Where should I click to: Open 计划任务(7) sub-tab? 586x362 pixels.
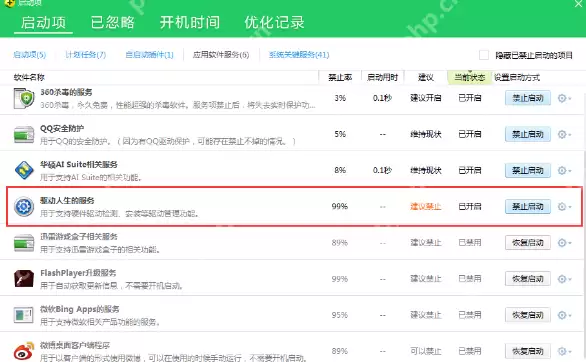point(86,55)
